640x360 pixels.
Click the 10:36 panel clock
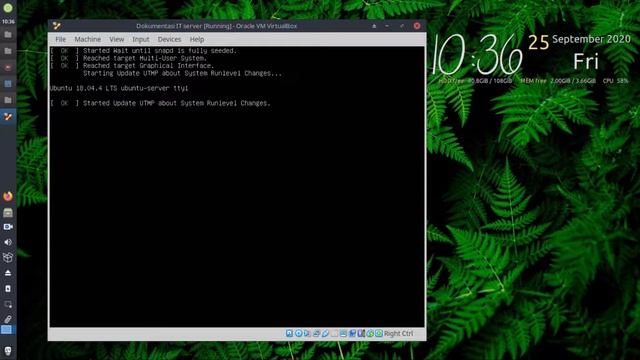point(8,21)
